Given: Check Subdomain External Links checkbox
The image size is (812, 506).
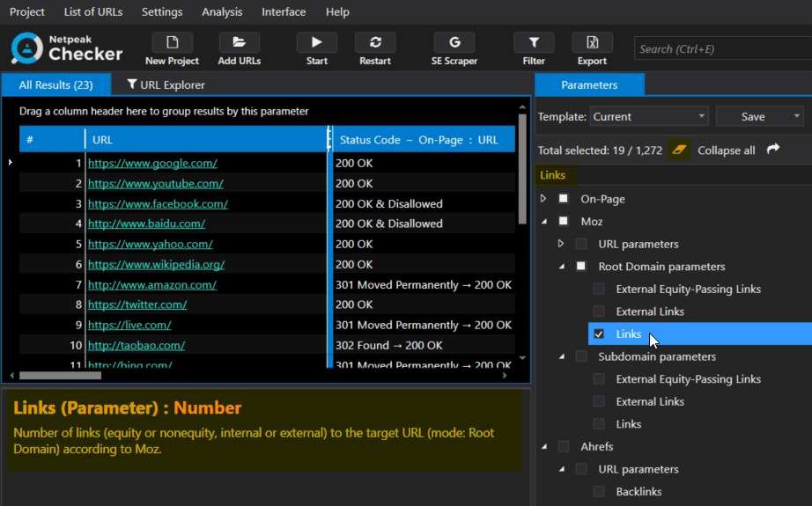Looking at the screenshot, I should pos(599,401).
